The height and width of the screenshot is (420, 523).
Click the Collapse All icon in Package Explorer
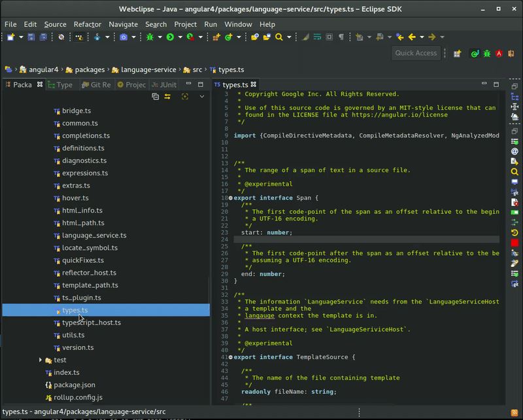click(x=156, y=96)
